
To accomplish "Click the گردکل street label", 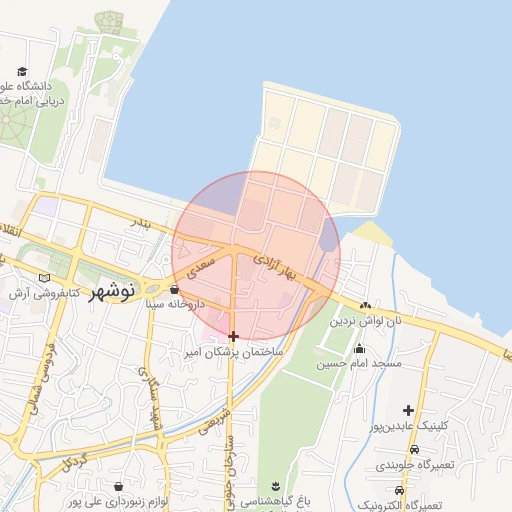I will coord(75,462).
